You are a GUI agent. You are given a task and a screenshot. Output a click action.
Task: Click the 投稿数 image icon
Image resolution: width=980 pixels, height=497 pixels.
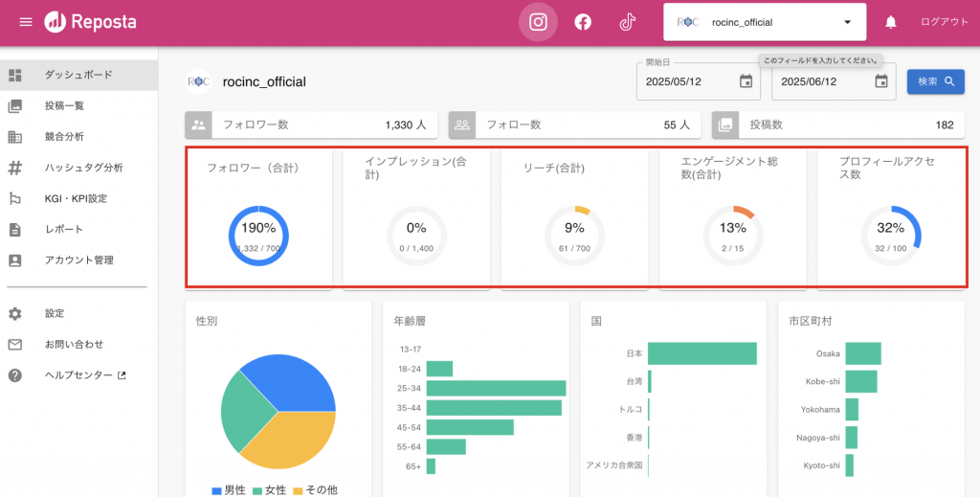click(725, 125)
